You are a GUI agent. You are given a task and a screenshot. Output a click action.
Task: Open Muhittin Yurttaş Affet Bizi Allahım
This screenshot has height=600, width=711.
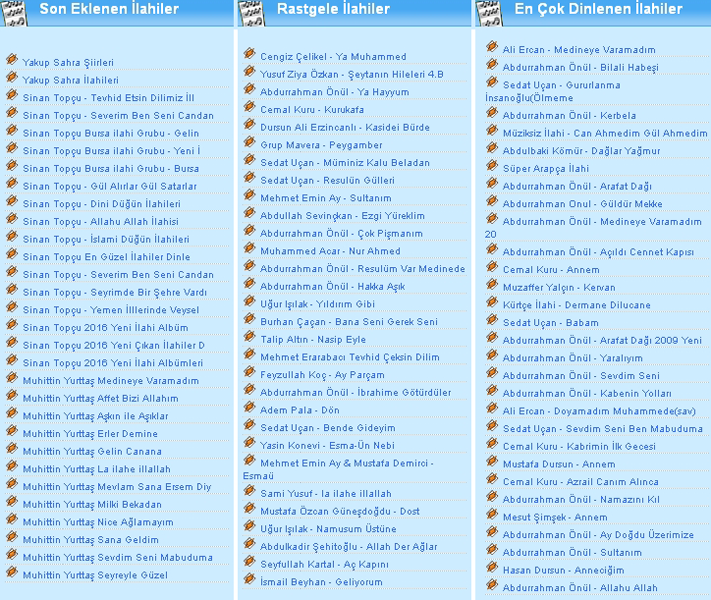(101, 399)
